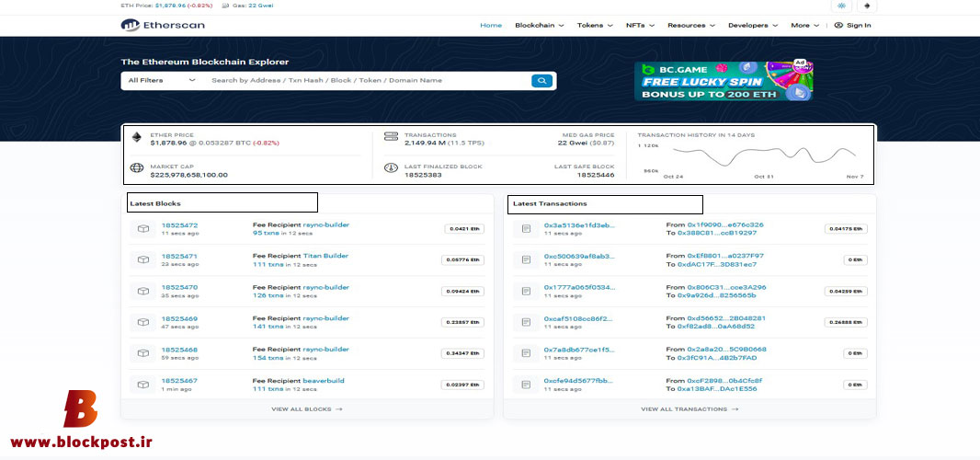Open the All Filters dropdown
The image size is (980, 460).
[161, 80]
